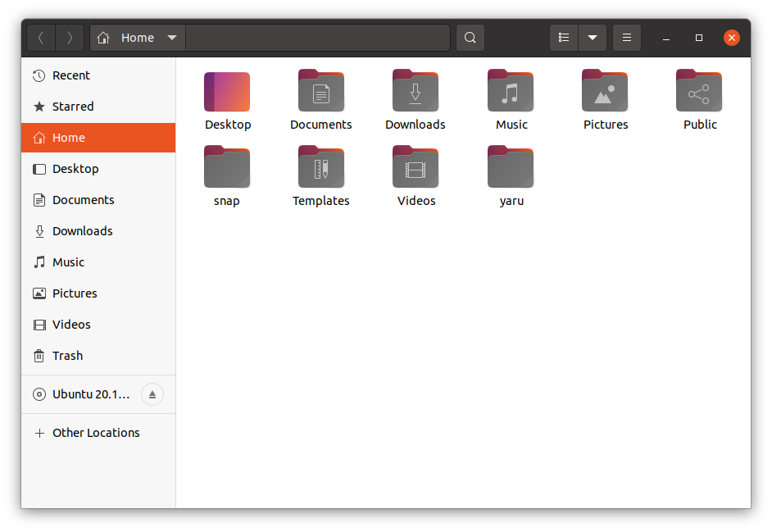Open the Home path dropdown arrow
The height and width of the screenshot is (532, 772).
(x=172, y=38)
